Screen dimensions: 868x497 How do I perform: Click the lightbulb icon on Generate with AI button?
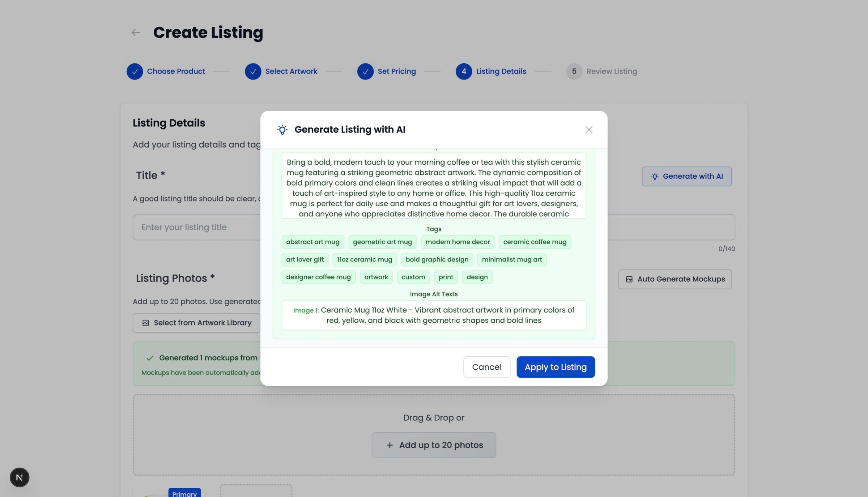[655, 176]
